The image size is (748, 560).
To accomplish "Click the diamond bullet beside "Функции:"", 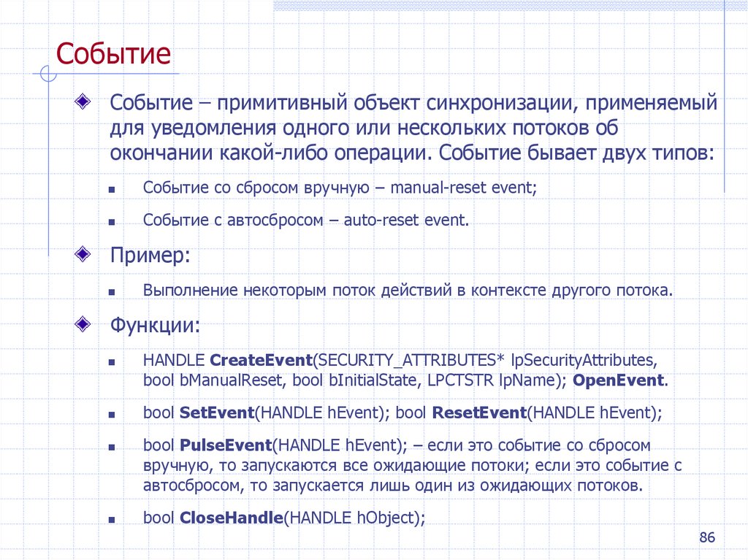I will coord(83,324).
